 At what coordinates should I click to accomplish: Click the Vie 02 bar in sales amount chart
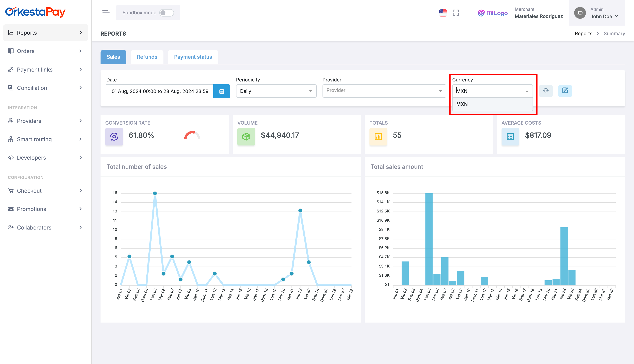tap(405, 273)
